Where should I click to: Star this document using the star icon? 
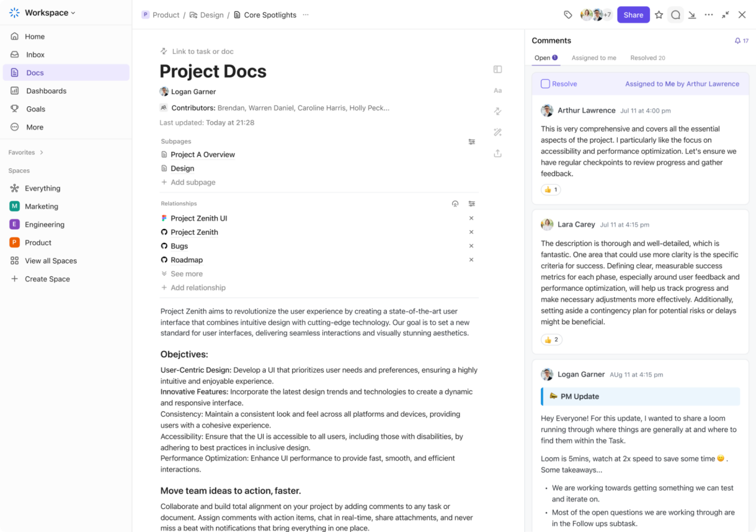point(659,15)
